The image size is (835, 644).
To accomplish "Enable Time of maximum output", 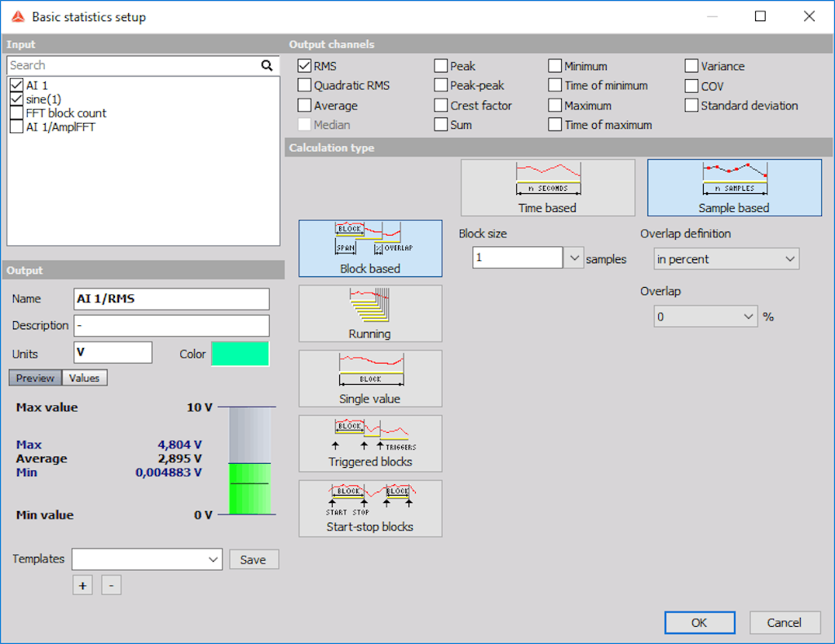I will coord(554,125).
